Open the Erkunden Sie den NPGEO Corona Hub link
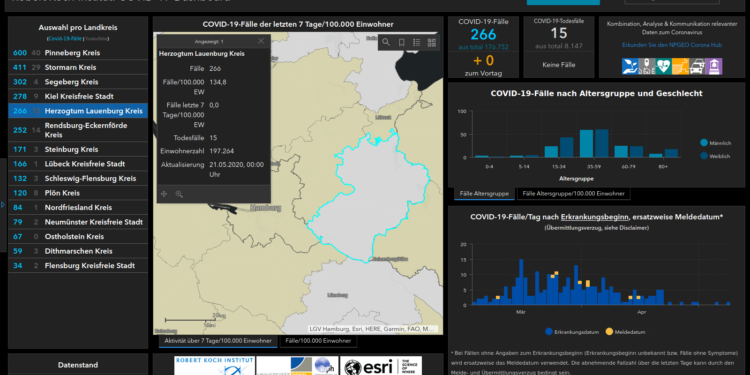 pos(672,45)
